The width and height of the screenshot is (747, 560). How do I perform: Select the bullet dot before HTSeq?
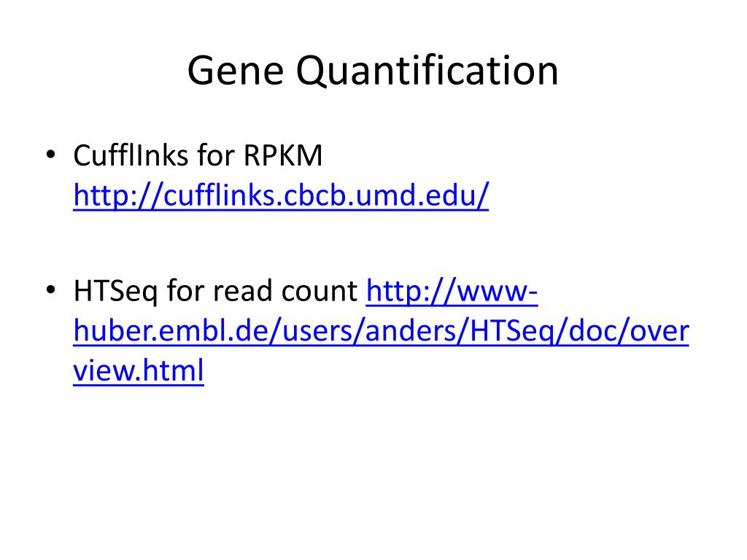(x=51, y=289)
